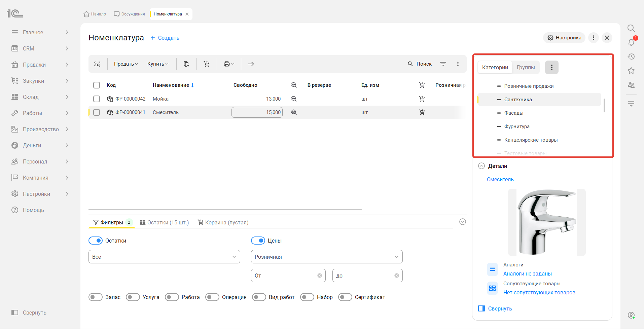Click cart icon in the Мойка row
This screenshot has height=329, width=644.
point(422,99)
